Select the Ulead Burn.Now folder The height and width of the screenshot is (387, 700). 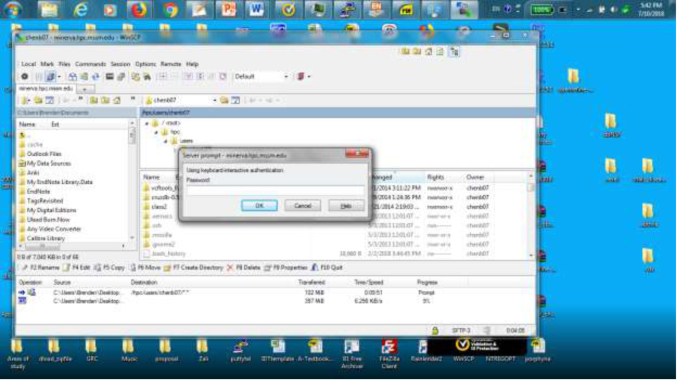pyautogui.click(x=48, y=220)
